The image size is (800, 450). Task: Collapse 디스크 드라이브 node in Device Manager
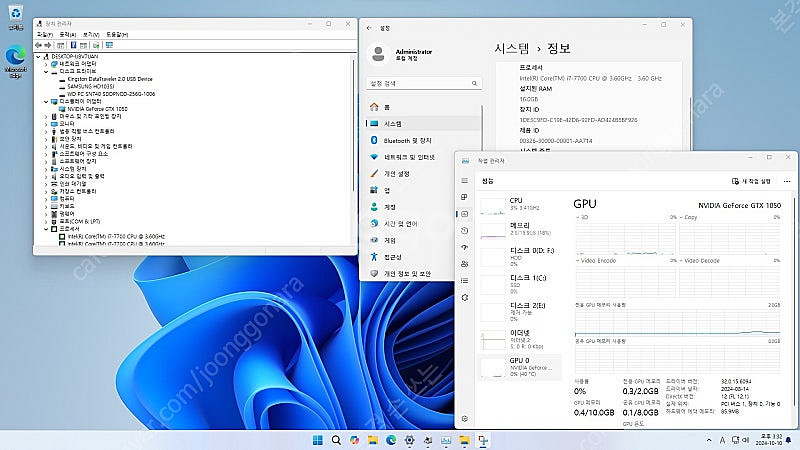(x=46, y=71)
